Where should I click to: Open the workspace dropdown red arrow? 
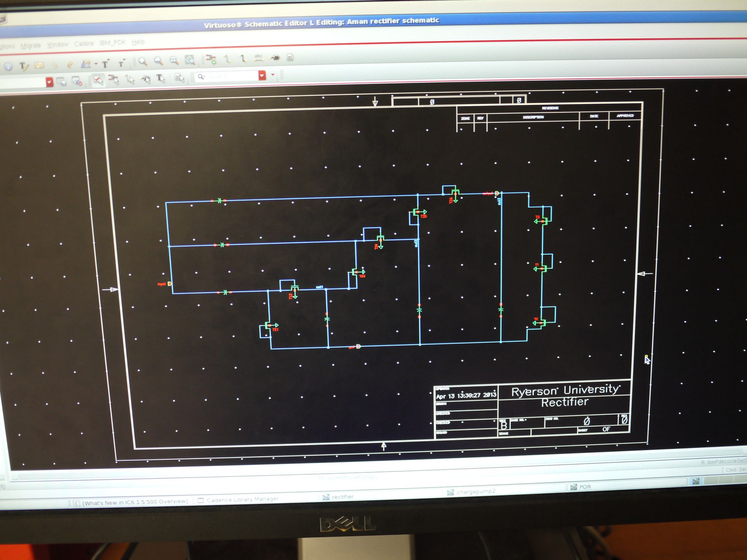tap(50, 82)
